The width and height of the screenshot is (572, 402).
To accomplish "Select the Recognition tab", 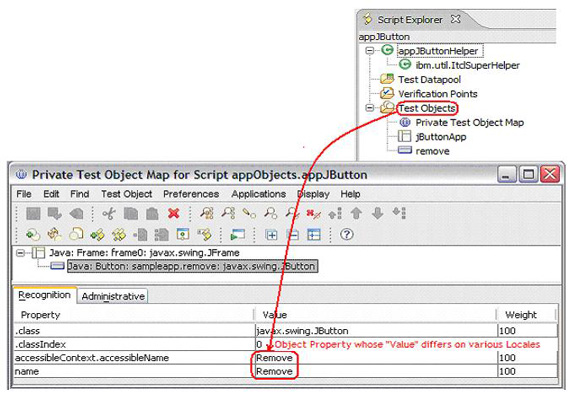I will [45, 295].
